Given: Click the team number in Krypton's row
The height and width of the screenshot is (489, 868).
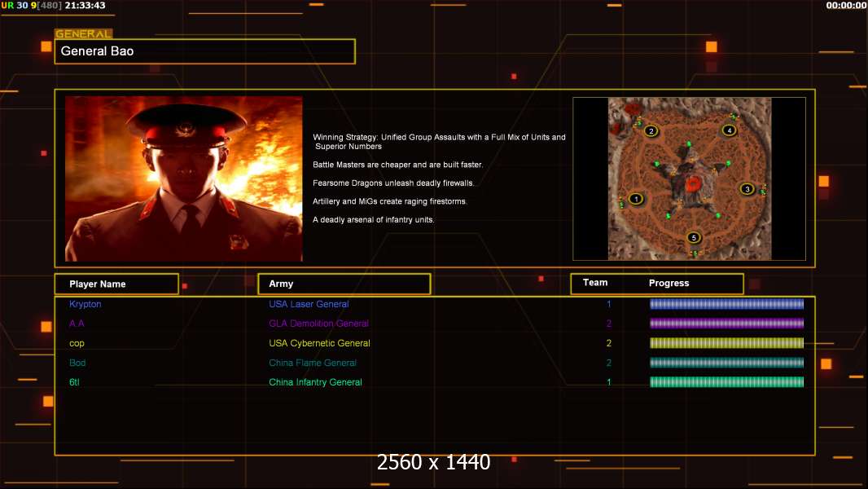Looking at the screenshot, I should (609, 304).
